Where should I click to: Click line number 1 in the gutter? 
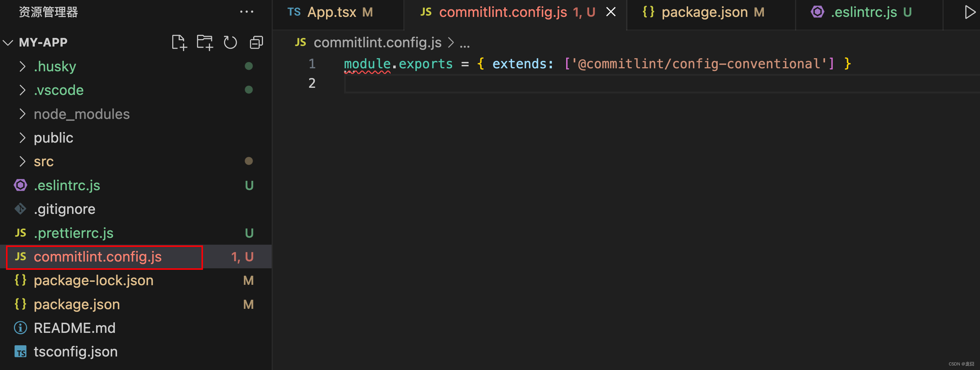312,63
